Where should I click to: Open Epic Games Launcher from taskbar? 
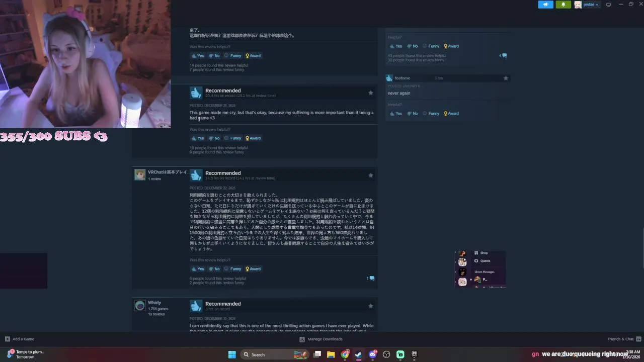(414, 354)
